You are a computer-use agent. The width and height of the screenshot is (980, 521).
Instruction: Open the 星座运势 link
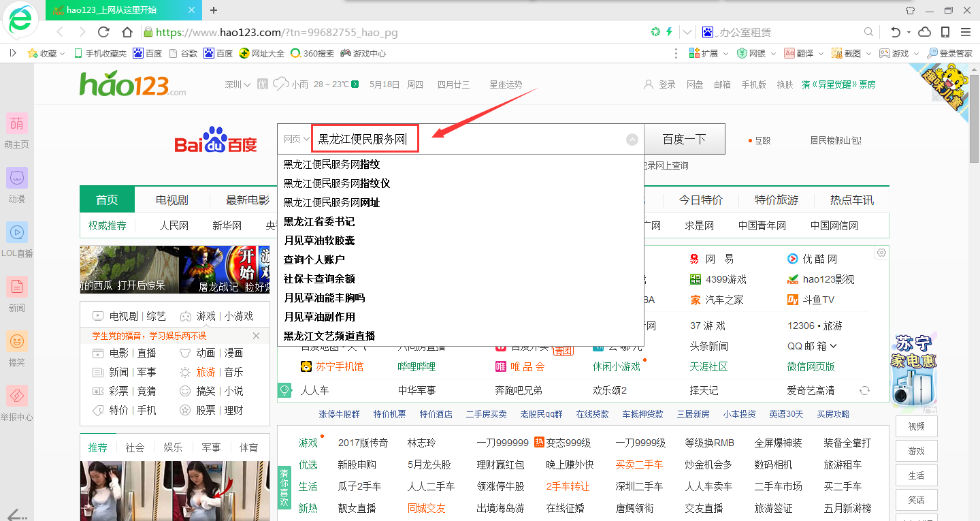point(506,84)
